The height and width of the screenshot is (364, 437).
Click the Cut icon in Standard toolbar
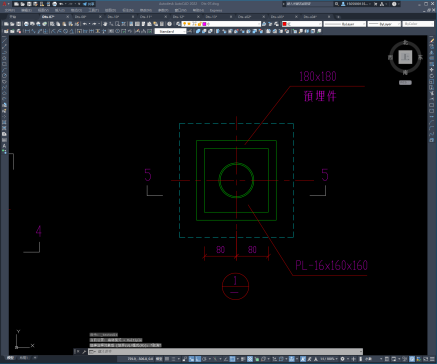[x=52, y=24]
